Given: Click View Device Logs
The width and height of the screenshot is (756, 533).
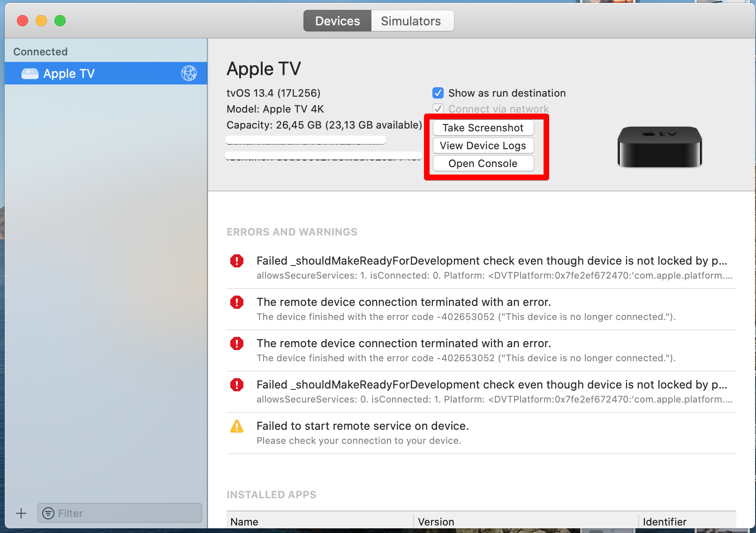Looking at the screenshot, I should [x=483, y=145].
